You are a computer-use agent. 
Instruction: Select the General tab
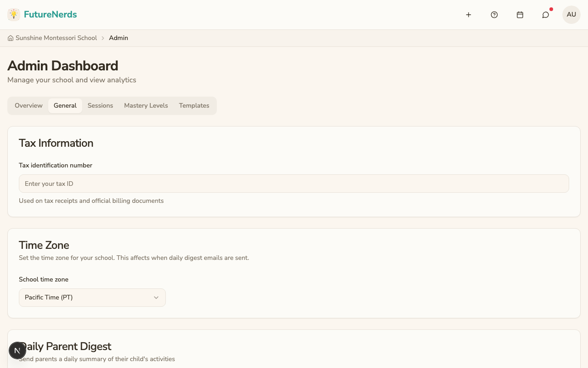pyautogui.click(x=65, y=106)
